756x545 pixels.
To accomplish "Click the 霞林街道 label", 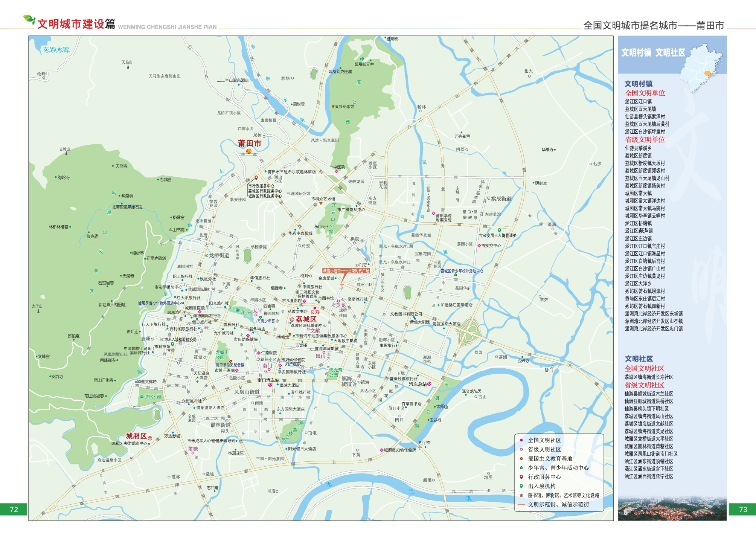I will (x=221, y=425).
